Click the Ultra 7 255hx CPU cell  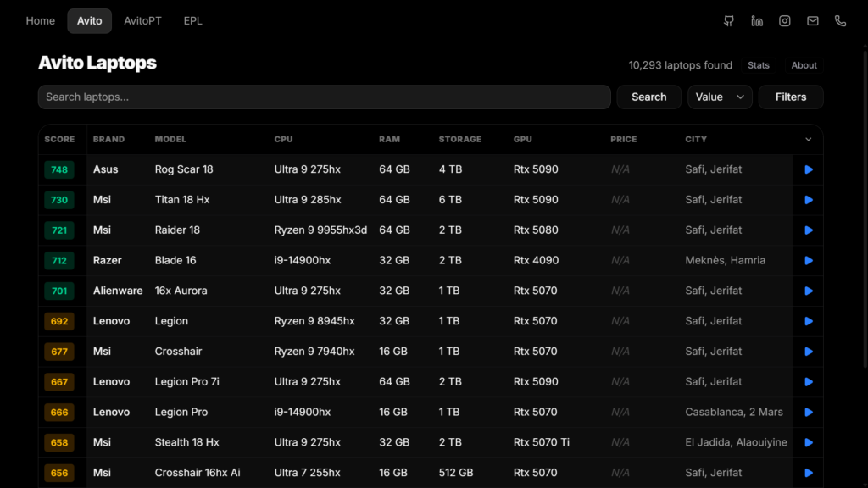pos(307,473)
